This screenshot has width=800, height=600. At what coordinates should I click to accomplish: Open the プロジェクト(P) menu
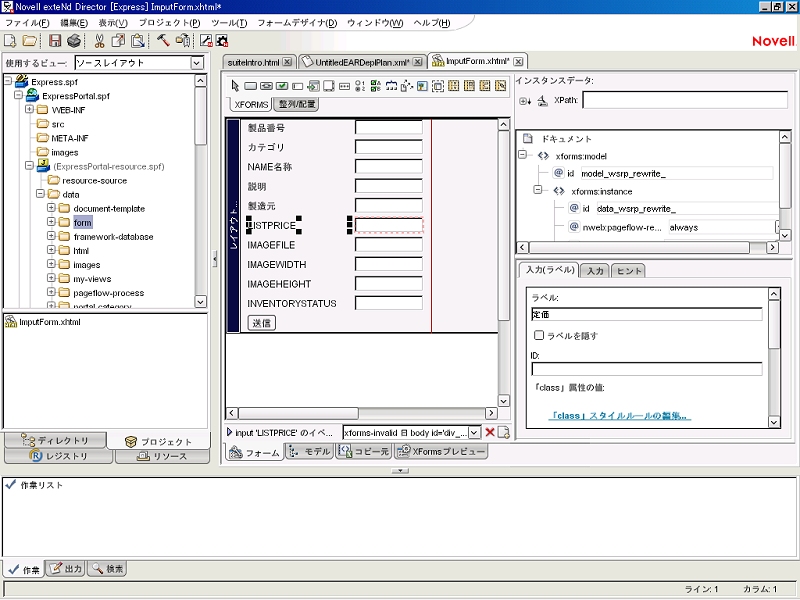point(169,23)
